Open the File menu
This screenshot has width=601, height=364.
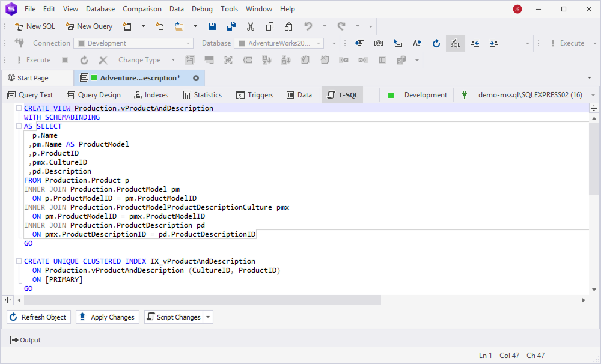[x=30, y=9]
